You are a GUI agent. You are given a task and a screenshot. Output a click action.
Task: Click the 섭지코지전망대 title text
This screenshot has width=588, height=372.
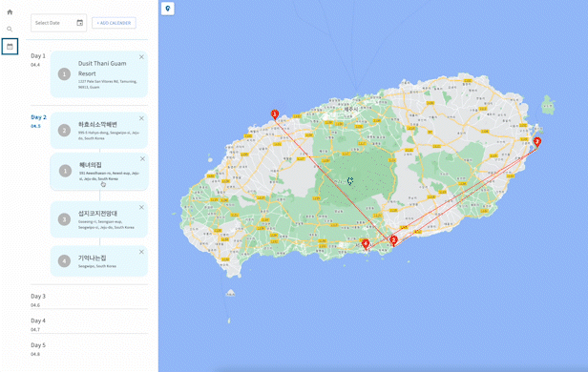[97, 214]
